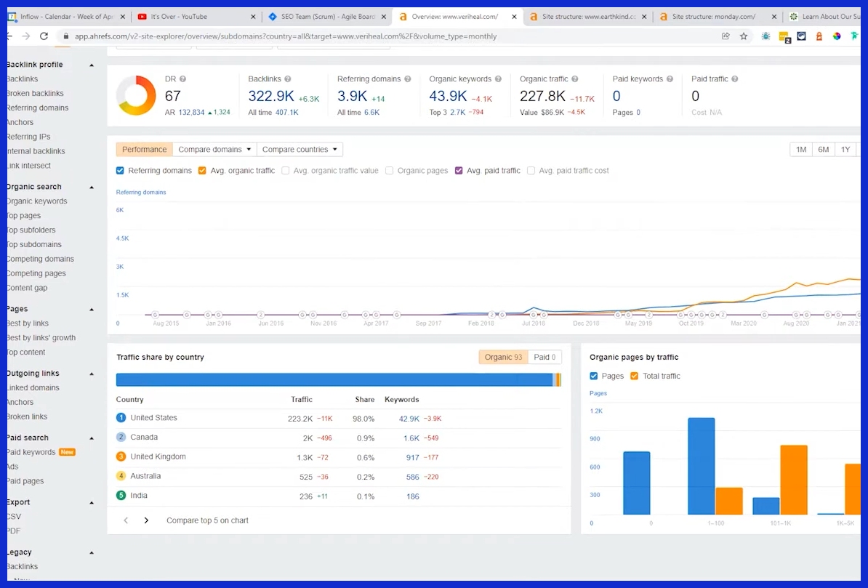
Task: Click United States keywords 42.9K
Action: pos(409,419)
